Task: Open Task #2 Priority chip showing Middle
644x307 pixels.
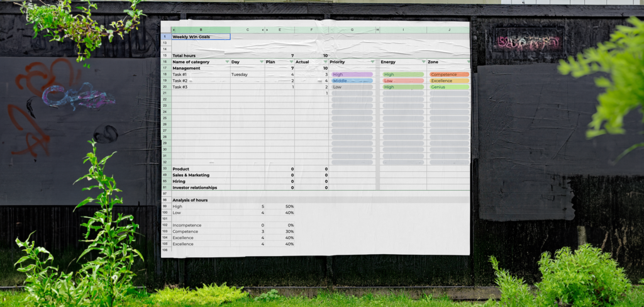Action: [352, 81]
